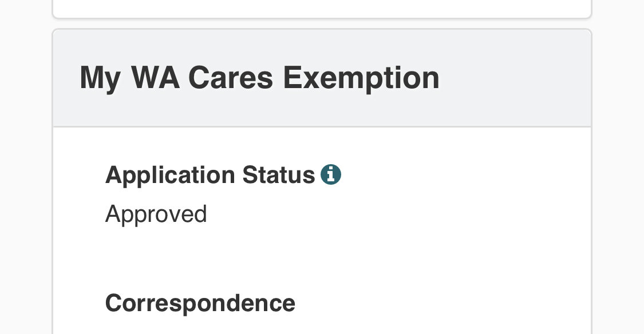The image size is (644, 334).
Task: Click the word Application in the label
Action: tap(170, 176)
